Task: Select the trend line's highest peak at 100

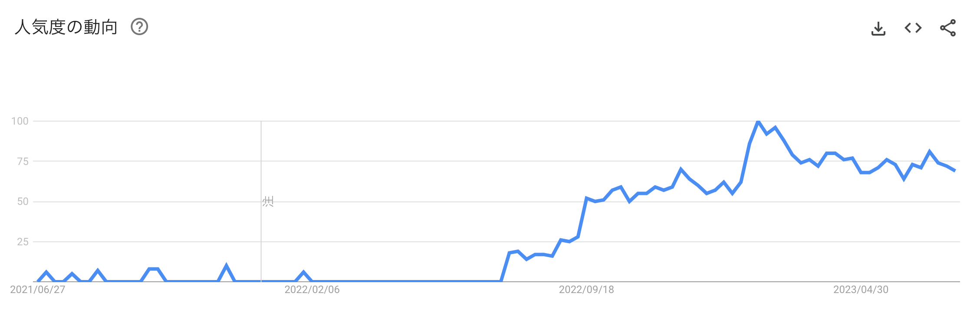Action: click(x=758, y=122)
